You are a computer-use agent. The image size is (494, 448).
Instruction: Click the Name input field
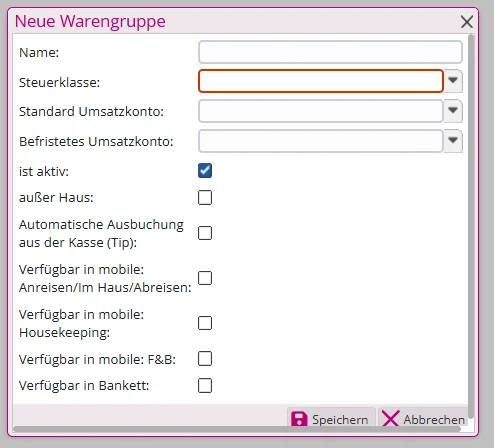tap(330, 52)
